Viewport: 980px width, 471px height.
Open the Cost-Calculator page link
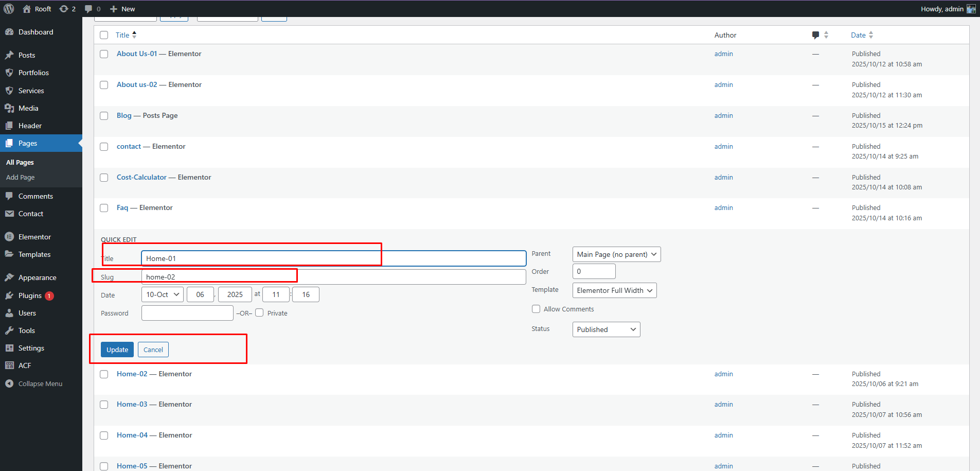[x=141, y=177]
